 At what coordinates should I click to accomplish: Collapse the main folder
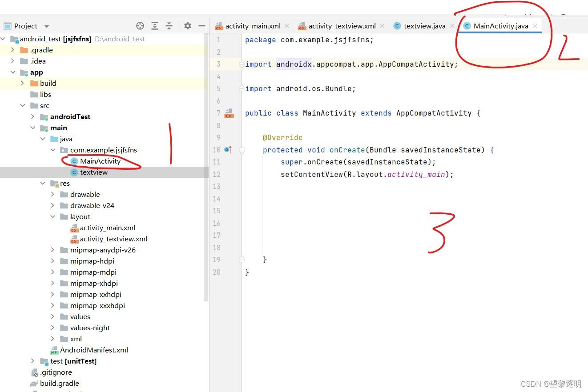click(x=33, y=128)
